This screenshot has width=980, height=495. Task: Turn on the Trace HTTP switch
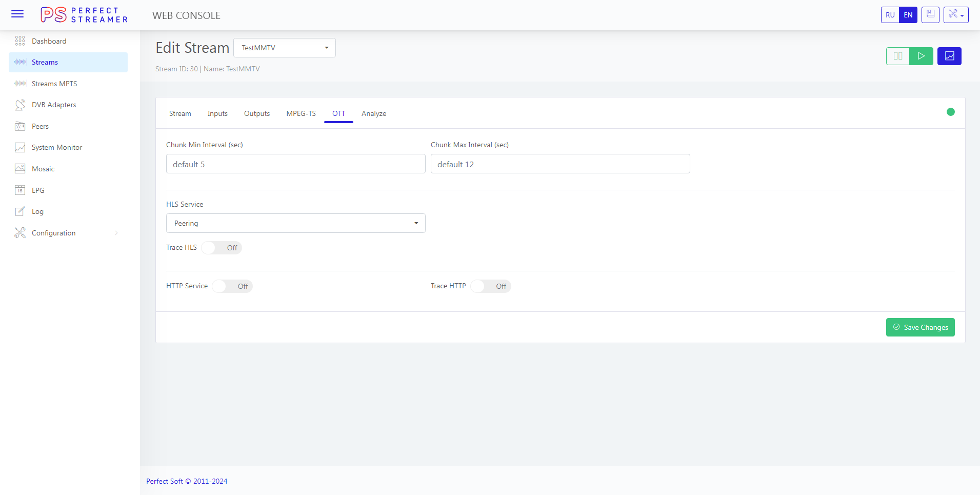pyautogui.click(x=490, y=286)
